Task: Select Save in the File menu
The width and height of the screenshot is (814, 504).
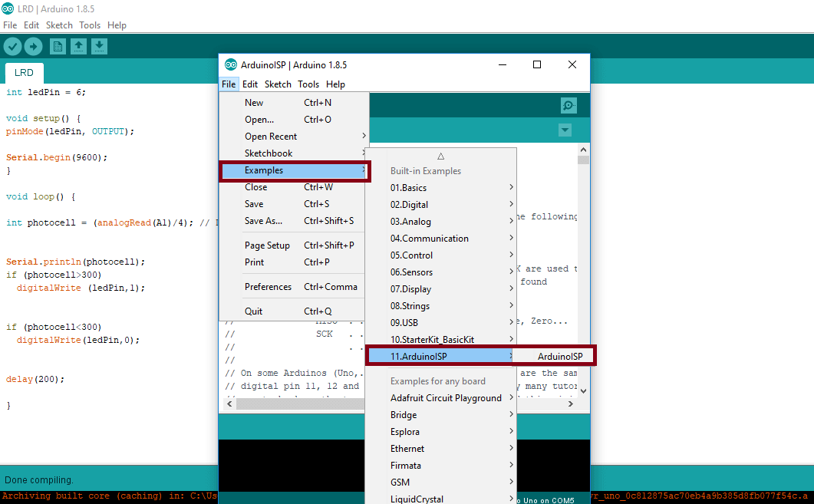Action: click(294, 204)
